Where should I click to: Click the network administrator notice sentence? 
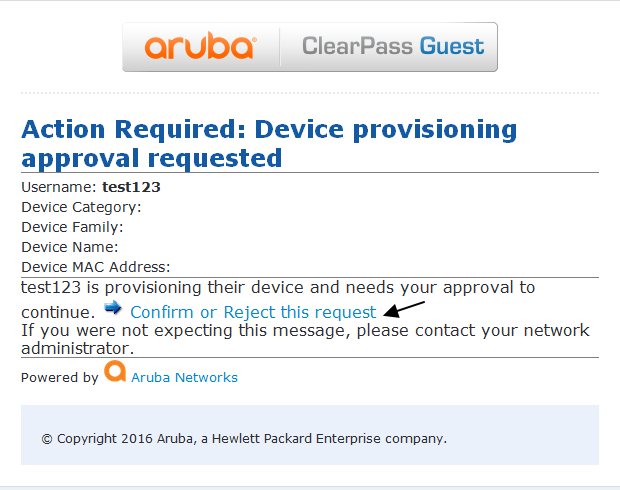pos(305,339)
